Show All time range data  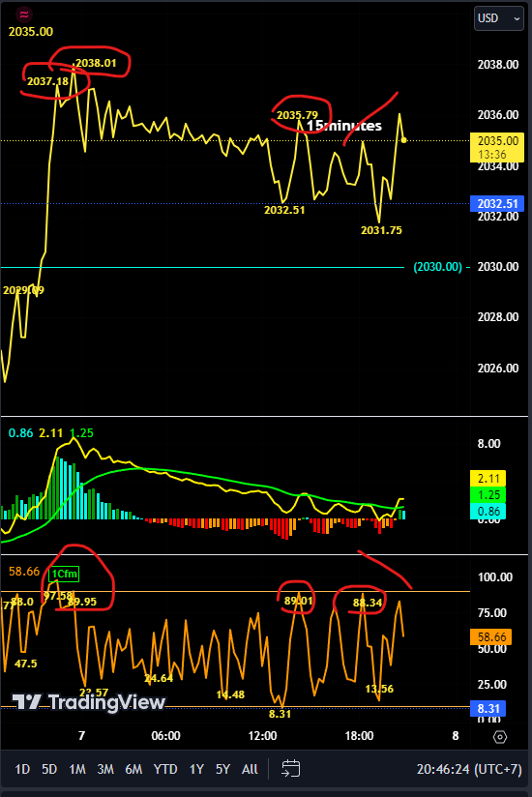(250, 769)
